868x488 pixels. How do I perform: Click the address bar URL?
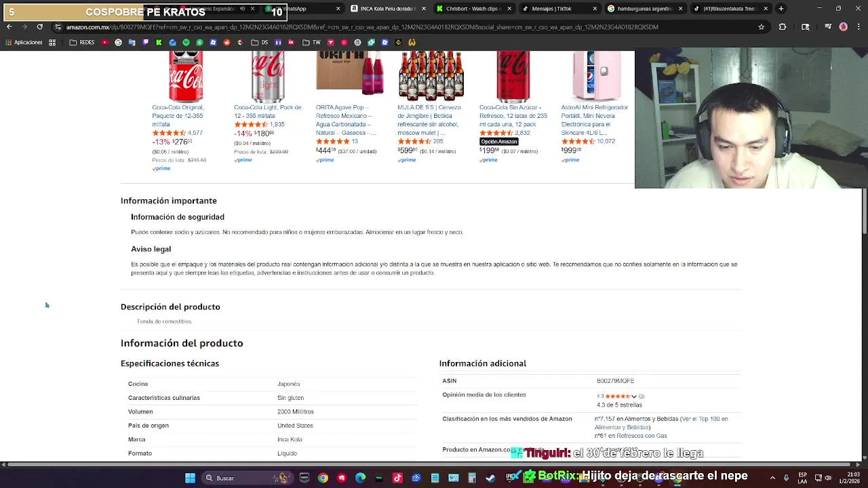click(x=362, y=27)
